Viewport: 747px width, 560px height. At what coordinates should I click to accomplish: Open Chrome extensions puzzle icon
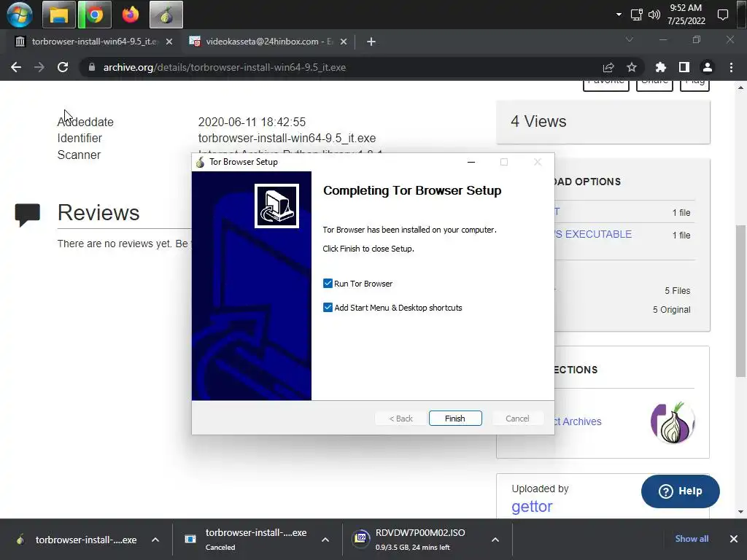(x=660, y=67)
